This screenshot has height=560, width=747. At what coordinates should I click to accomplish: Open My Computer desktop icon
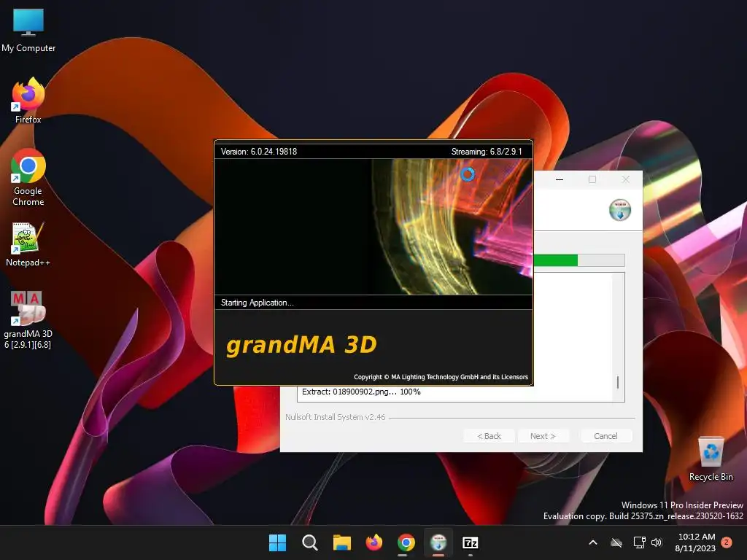click(x=28, y=30)
